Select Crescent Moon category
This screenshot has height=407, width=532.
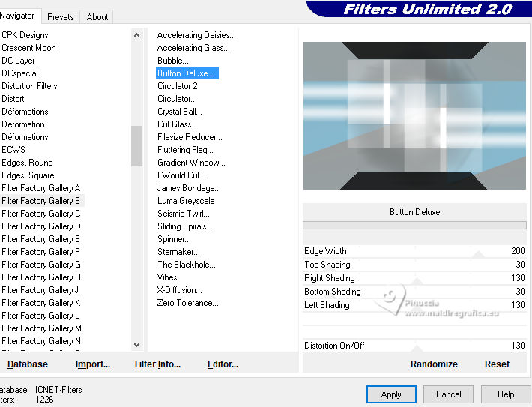[28, 48]
